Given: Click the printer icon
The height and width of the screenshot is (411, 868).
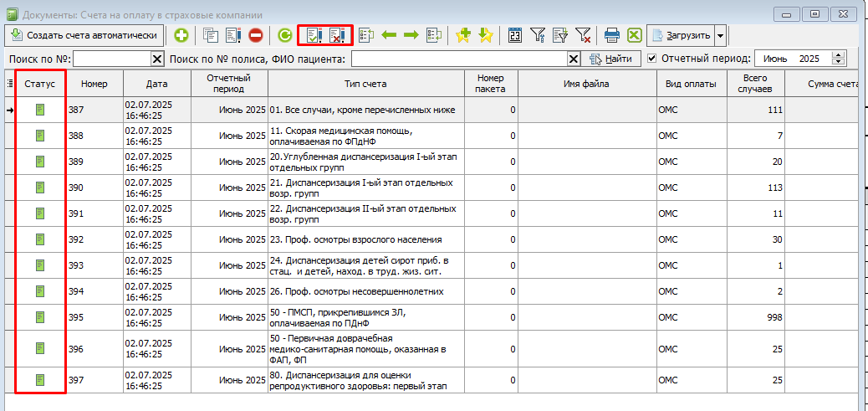Looking at the screenshot, I should pyautogui.click(x=611, y=35).
